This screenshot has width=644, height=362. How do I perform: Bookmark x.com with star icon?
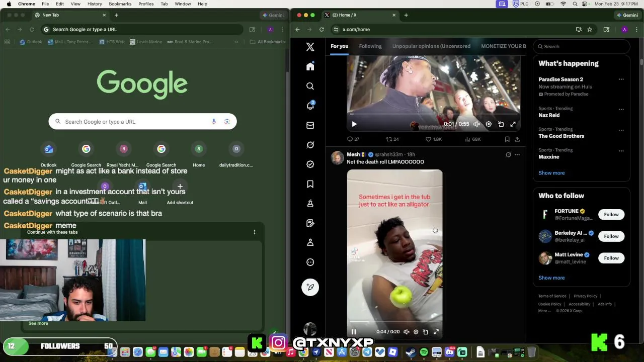(x=590, y=29)
